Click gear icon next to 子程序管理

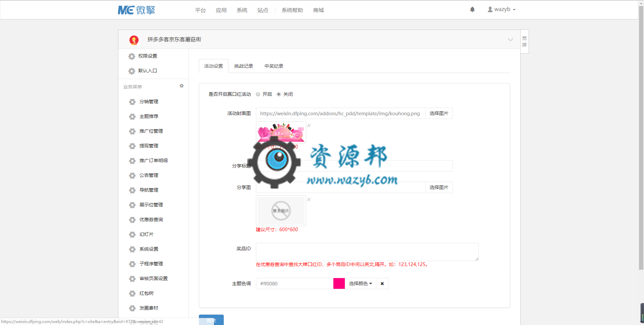point(132,264)
